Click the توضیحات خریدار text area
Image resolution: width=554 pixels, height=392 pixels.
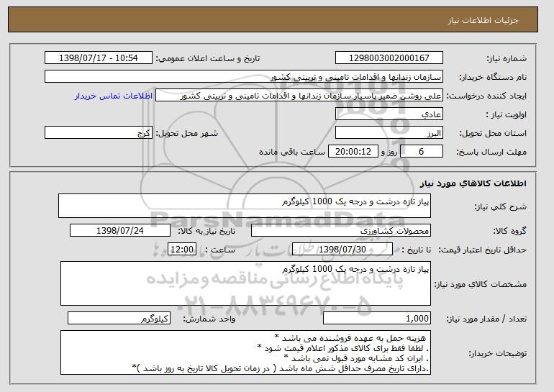point(245,352)
